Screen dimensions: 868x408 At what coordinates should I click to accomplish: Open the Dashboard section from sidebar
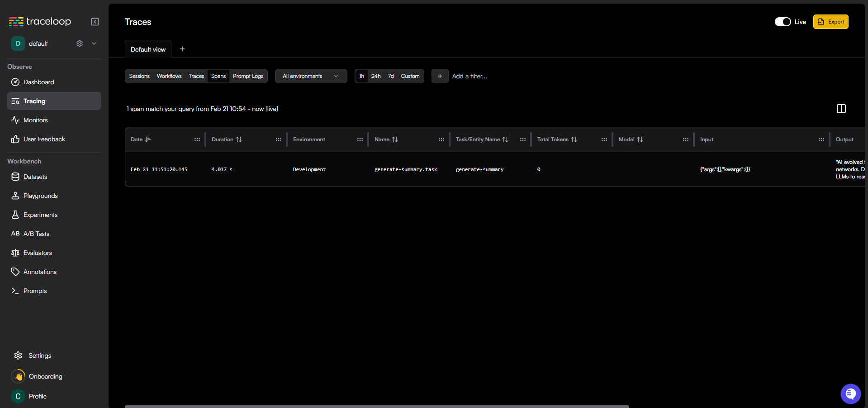tap(38, 82)
